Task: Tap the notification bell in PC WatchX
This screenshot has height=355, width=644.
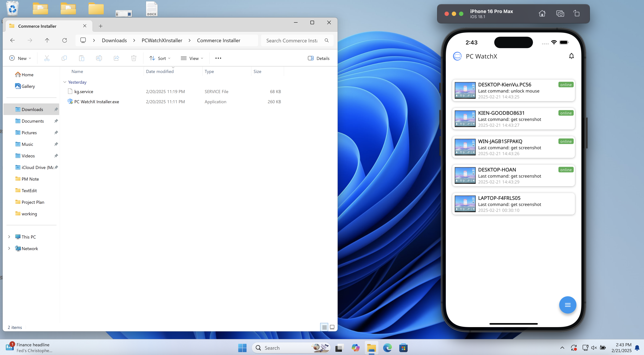Action: click(x=571, y=56)
